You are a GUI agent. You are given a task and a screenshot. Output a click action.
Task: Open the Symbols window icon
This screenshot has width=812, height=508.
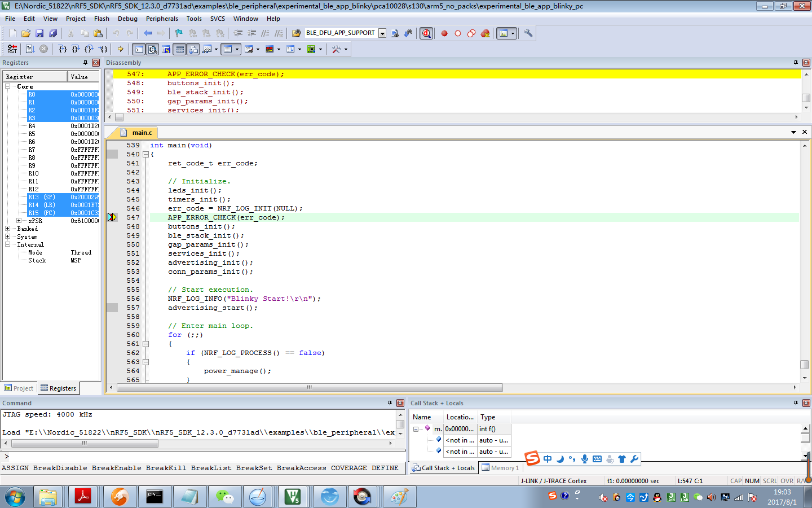point(166,49)
